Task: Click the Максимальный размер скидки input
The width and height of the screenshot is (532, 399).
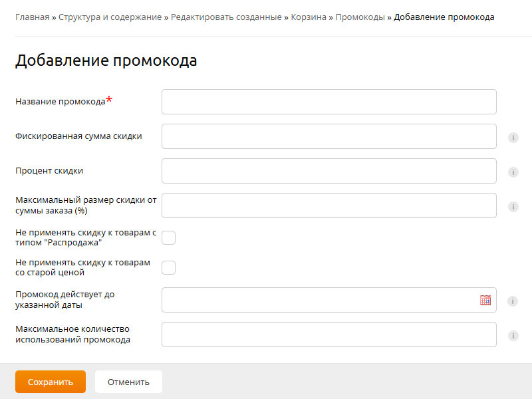Action: [329, 205]
